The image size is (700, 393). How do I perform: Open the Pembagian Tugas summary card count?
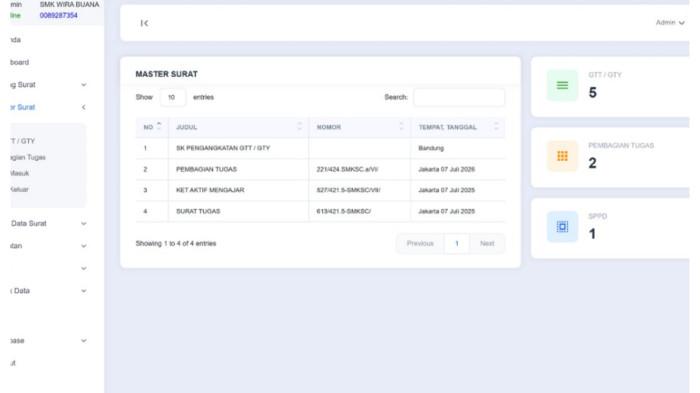pyautogui.click(x=592, y=163)
